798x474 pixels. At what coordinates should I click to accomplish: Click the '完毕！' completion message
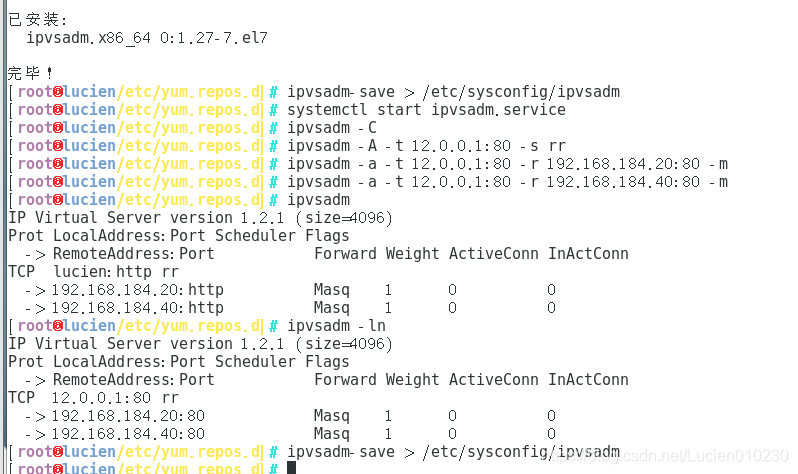[31, 73]
